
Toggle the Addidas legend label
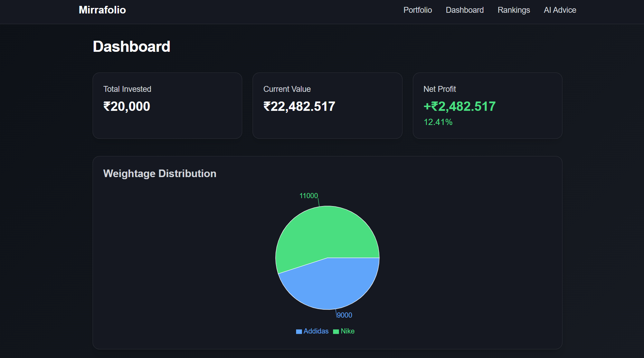(316, 331)
